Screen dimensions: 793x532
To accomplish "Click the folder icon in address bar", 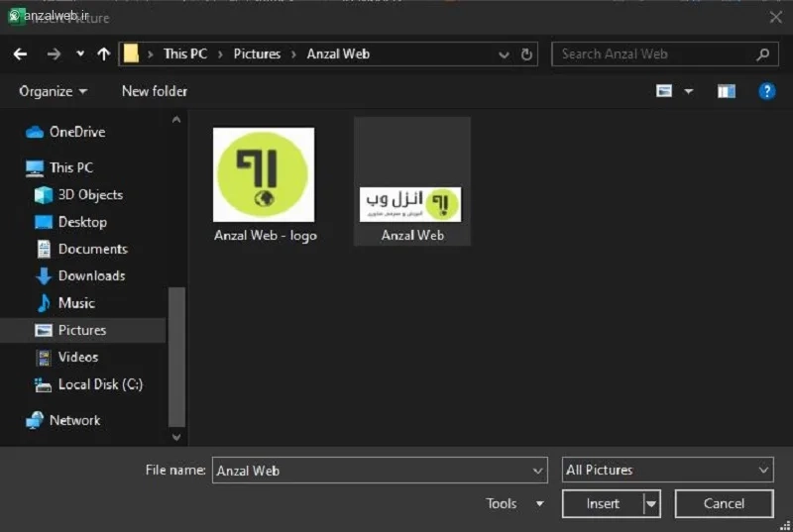I will click(x=131, y=53).
